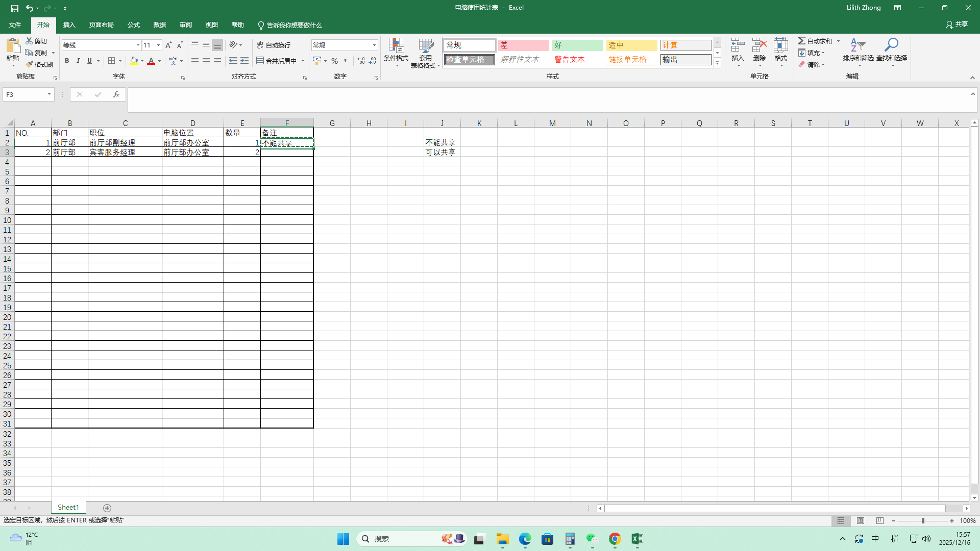980x551 pixels.
Task: Click the Save icon in title bar
Action: 14,8
